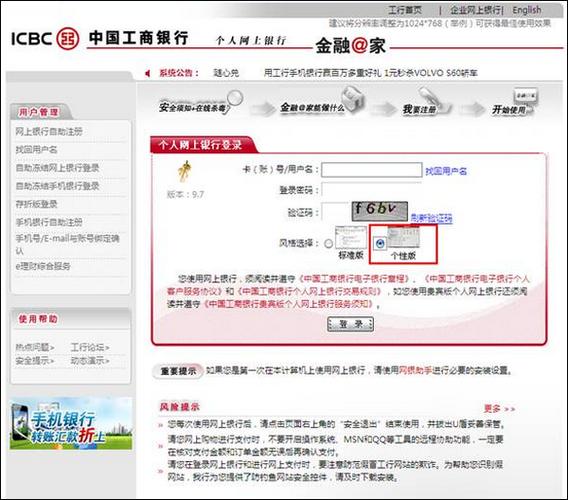This screenshot has height=500, width=568.
Task: Click the 找回用户名 link beside username field
Action: (446, 171)
